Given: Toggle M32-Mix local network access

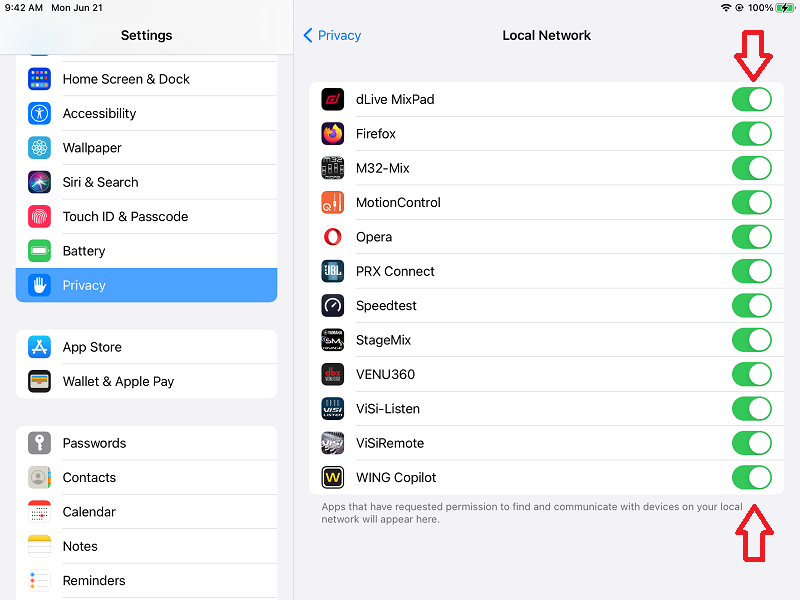Looking at the screenshot, I should click(x=752, y=168).
